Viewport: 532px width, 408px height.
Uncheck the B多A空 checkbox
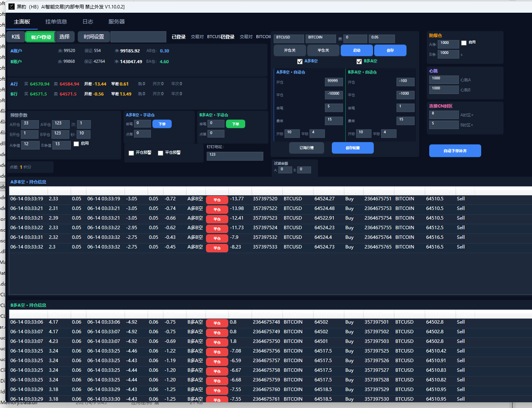click(x=359, y=61)
